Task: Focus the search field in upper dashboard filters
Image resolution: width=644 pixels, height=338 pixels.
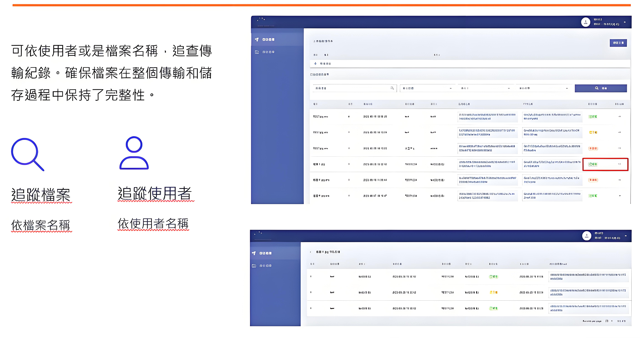Action: pos(355,88)
